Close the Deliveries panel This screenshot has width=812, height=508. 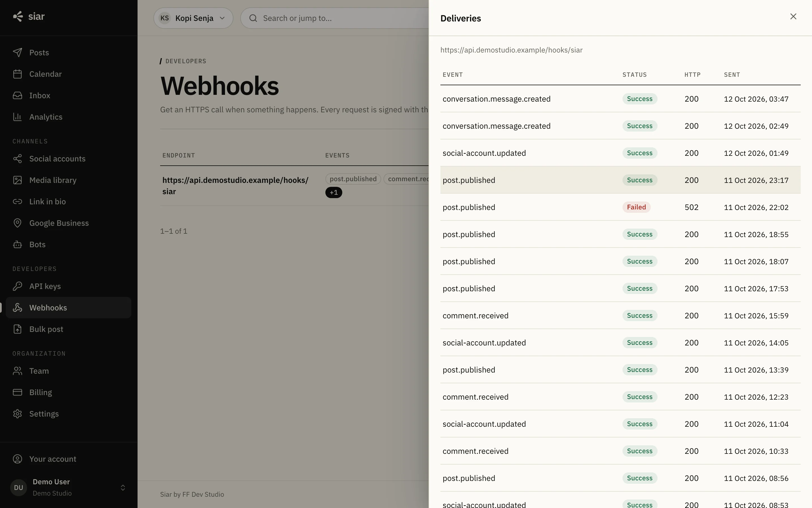pyautogui.click(x=793, y=16)
